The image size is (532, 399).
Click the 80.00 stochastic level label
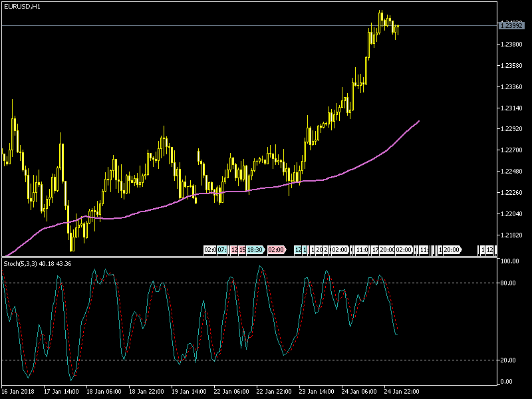[509, 283]
